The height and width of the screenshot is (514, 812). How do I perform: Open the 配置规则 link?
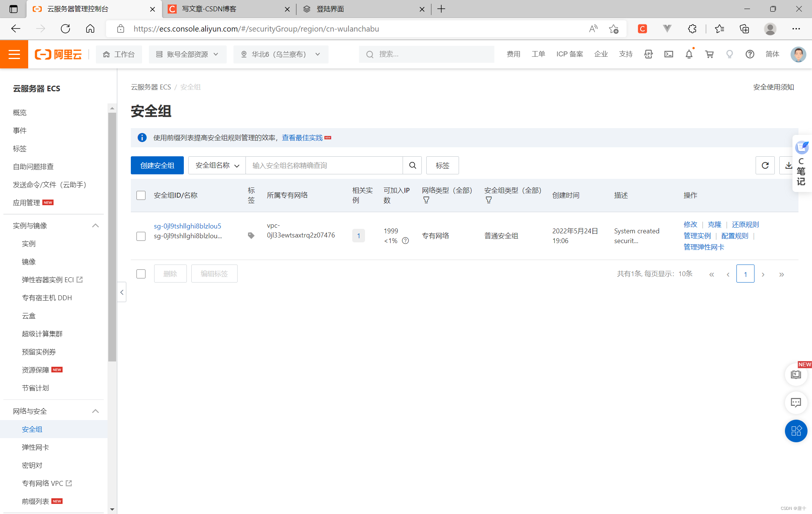point(735,236)
